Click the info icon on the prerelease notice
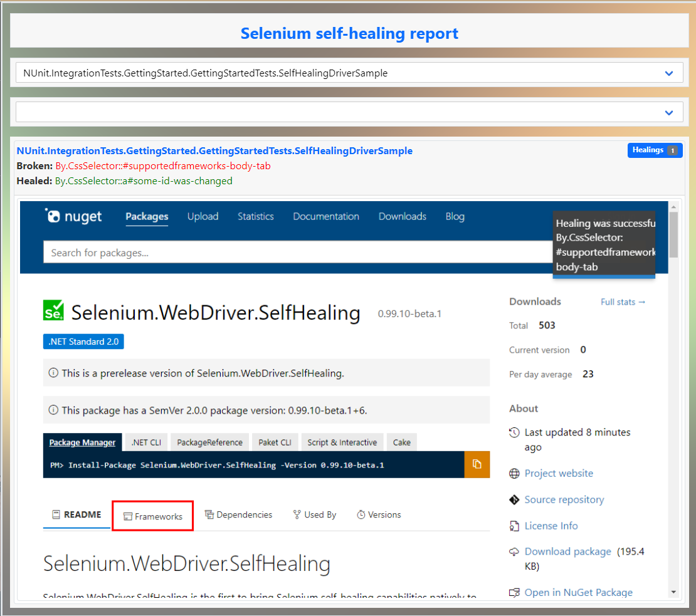Screen dimensions: 696x616 coord(53,372)
